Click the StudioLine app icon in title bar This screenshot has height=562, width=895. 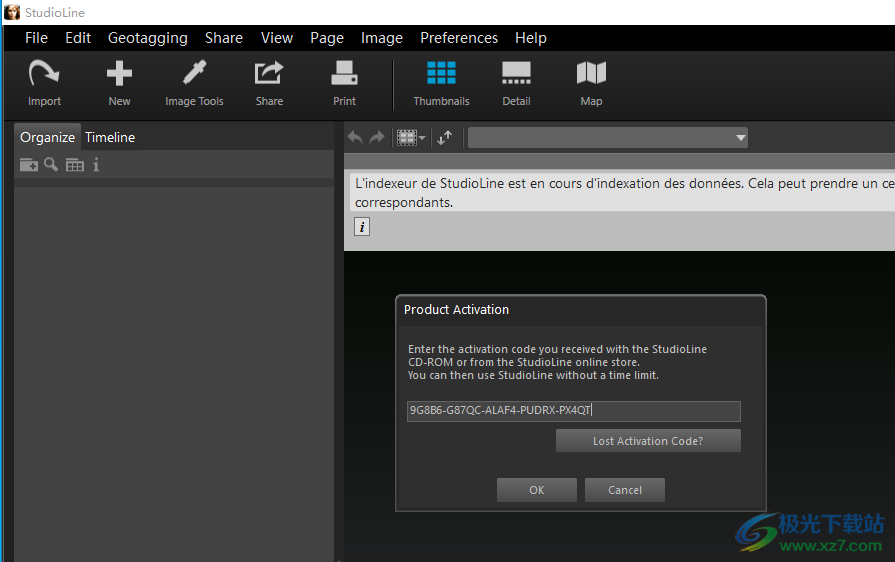[12, 12]
